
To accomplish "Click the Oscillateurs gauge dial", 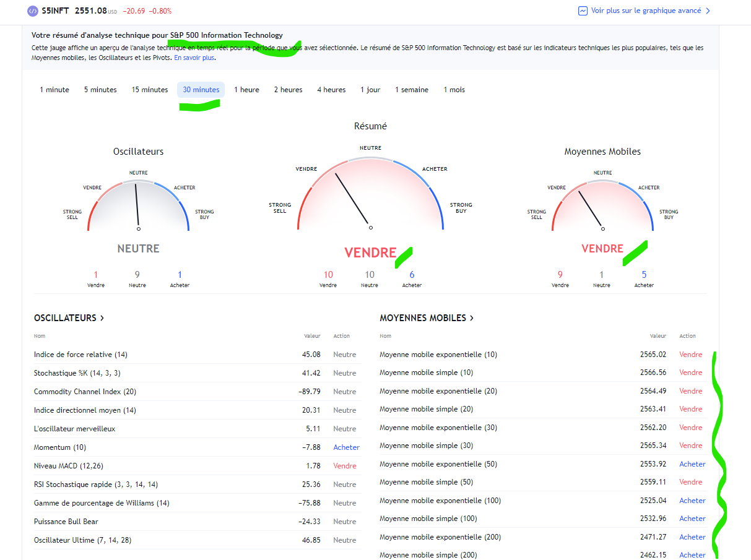I will 138,205.
